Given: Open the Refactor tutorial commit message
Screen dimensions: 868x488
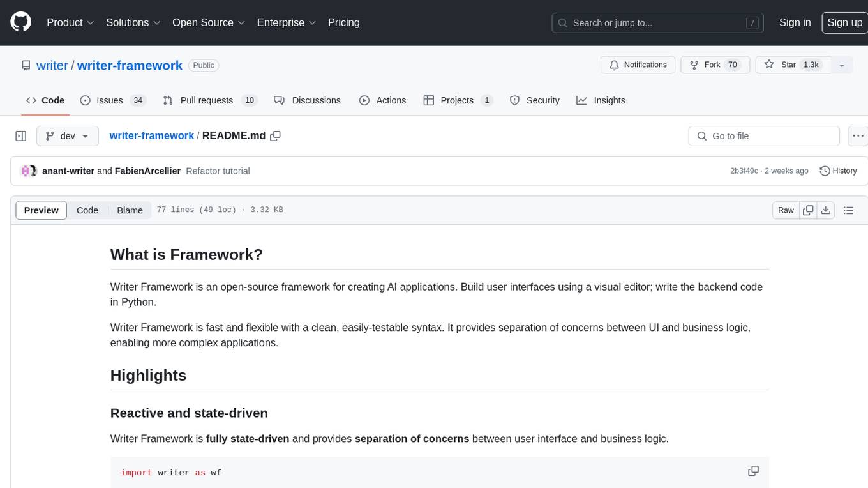Looking at the screenshot, I should (218, 171).
